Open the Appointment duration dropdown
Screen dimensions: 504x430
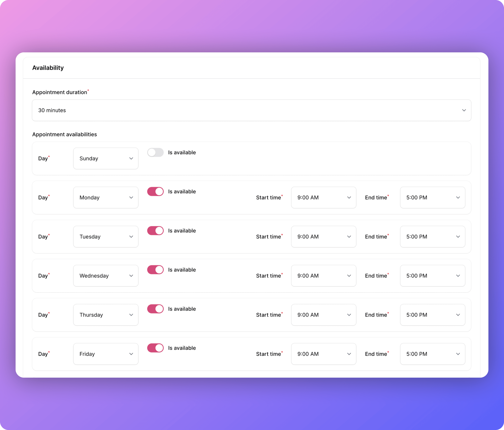click(x=251, y=110)
